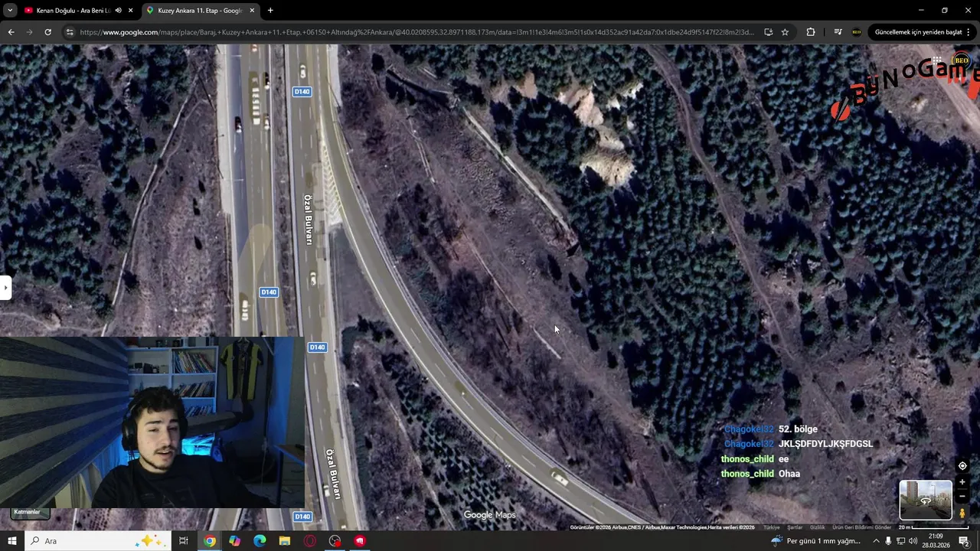Screen dimensions: 980x551
Task: Open the weather widget 'Per günü 1 mm yağmur'
Action: coord(818,541)
